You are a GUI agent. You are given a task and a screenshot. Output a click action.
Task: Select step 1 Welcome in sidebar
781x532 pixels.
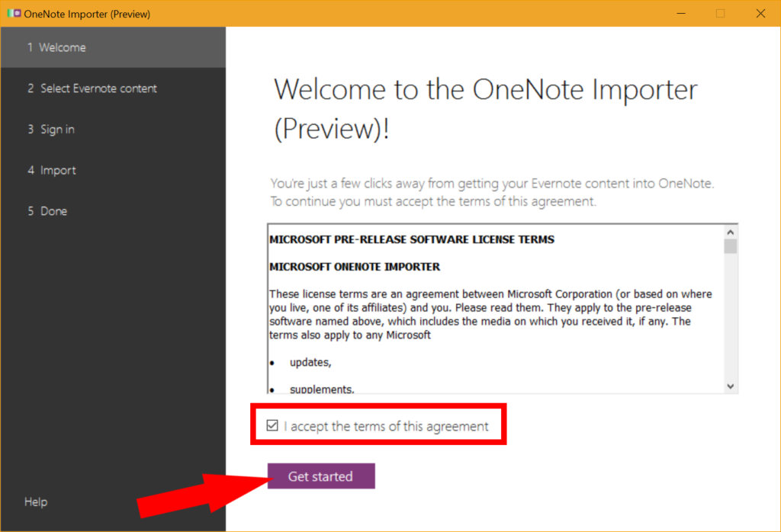113,47
